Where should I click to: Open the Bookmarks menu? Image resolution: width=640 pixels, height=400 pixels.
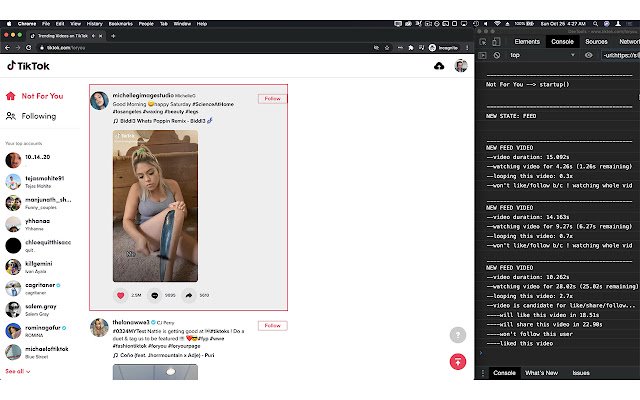[120, 24]
